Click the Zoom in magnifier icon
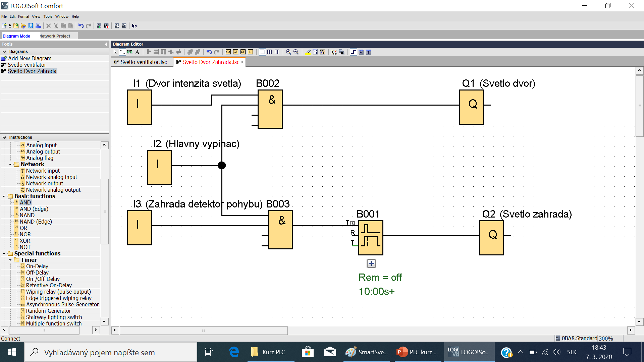Viewport: 644px width, 362px height. click(288, 52)
